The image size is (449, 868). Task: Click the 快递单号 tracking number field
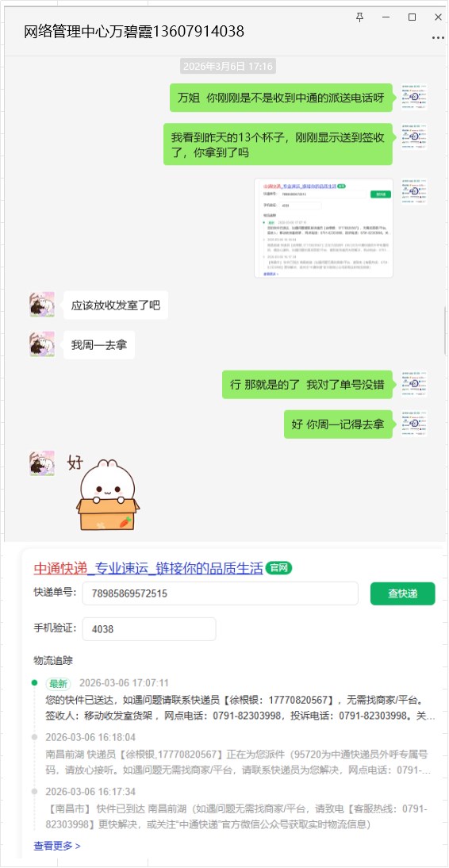221,593
